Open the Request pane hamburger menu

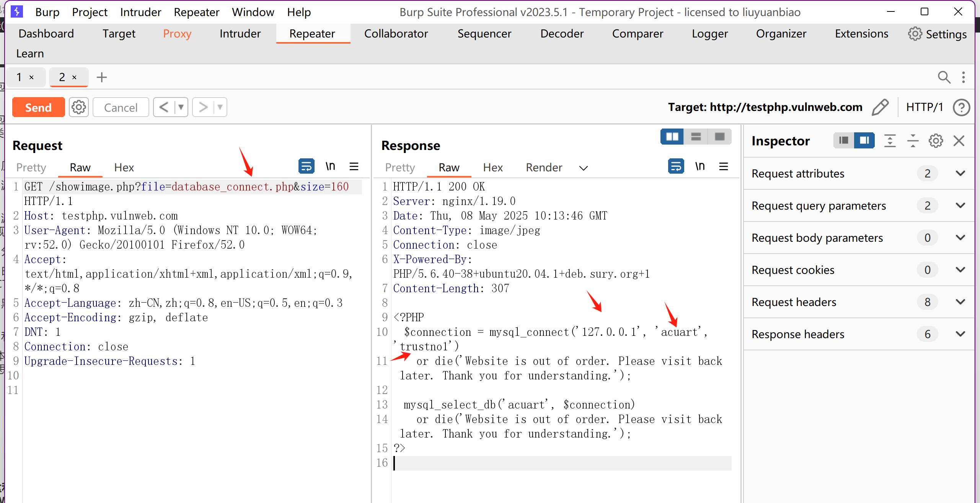coord(354,166)
